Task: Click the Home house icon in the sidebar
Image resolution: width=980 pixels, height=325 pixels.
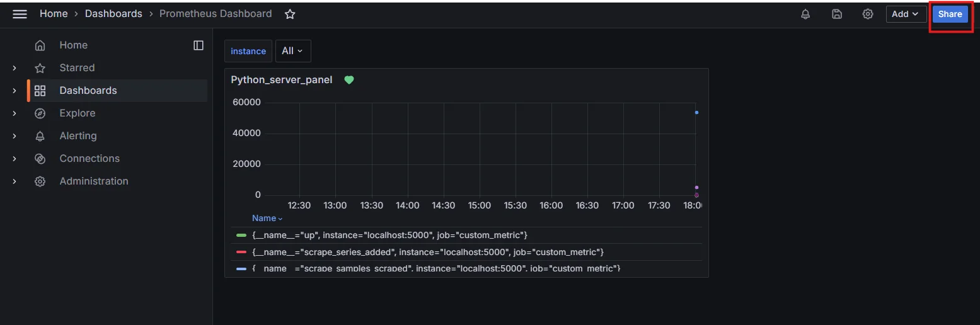Action: click(x=40, y=45)
